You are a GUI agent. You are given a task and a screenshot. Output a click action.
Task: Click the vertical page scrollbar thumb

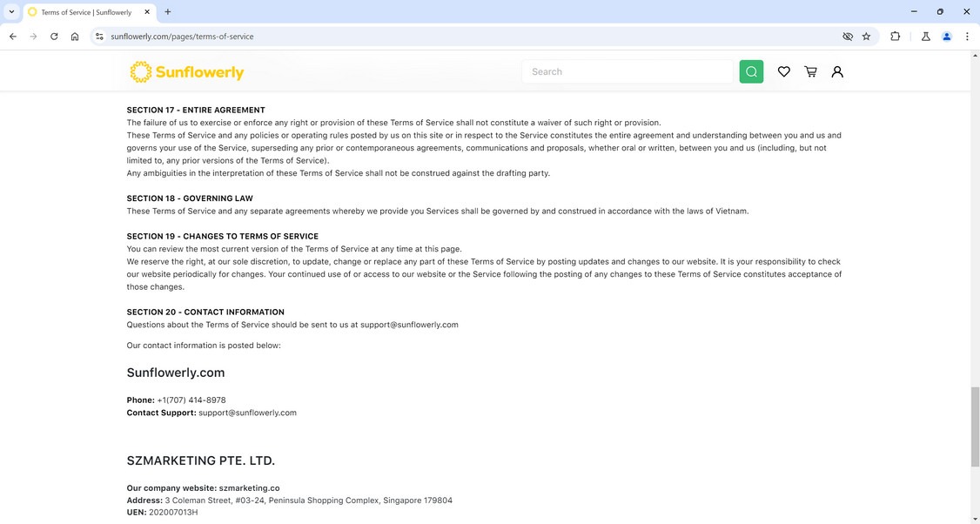(x=975, y=427)
